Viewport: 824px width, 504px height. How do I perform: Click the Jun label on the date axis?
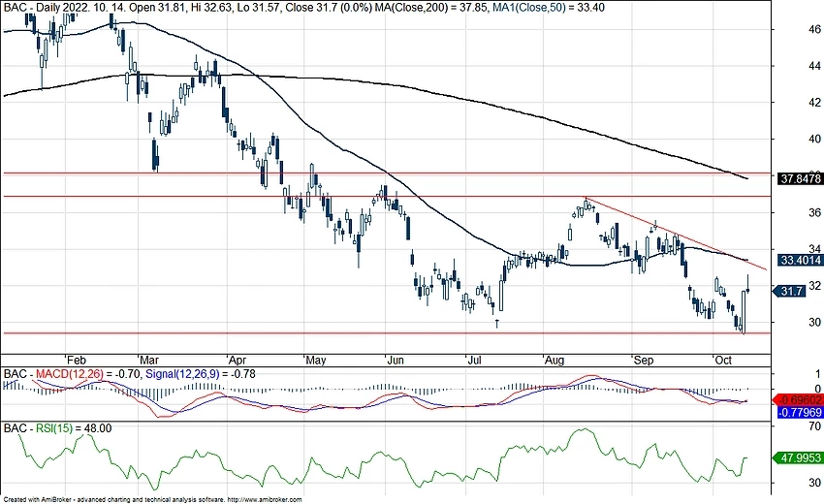coord(396,360)
